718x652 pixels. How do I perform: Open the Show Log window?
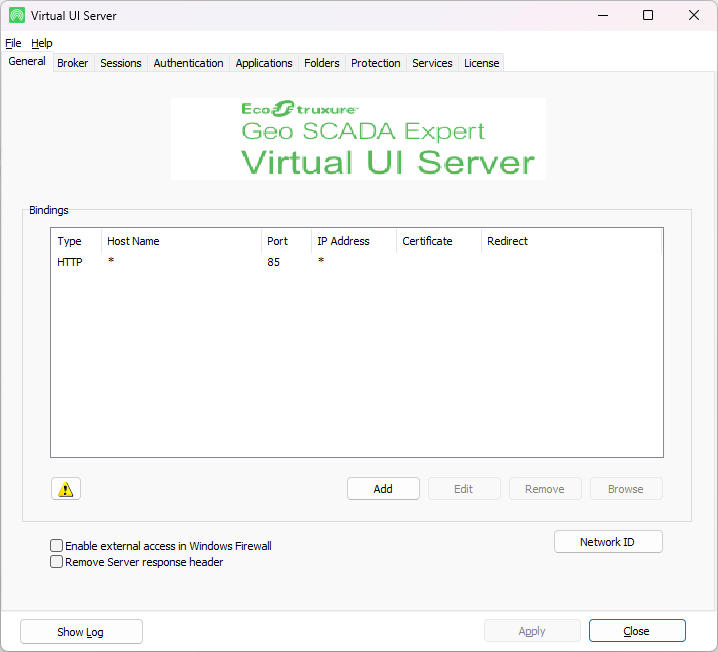[x=81, y=631]
